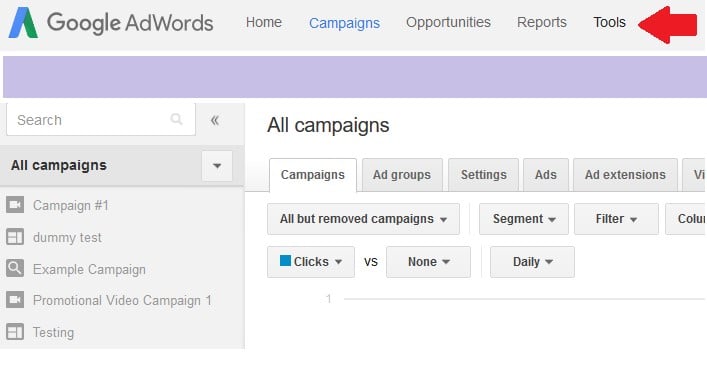The width and height of the screenshot is (707, 376).
Task: Click display icon beside dummy test
Action: [x=15, y=237]
